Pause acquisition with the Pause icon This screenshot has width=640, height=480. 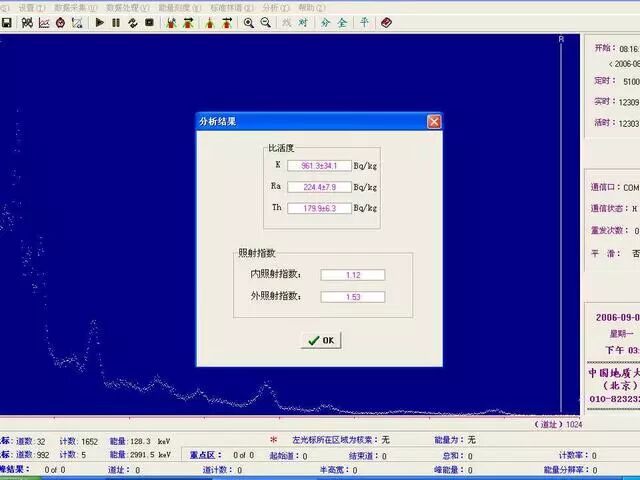point(116,22)
